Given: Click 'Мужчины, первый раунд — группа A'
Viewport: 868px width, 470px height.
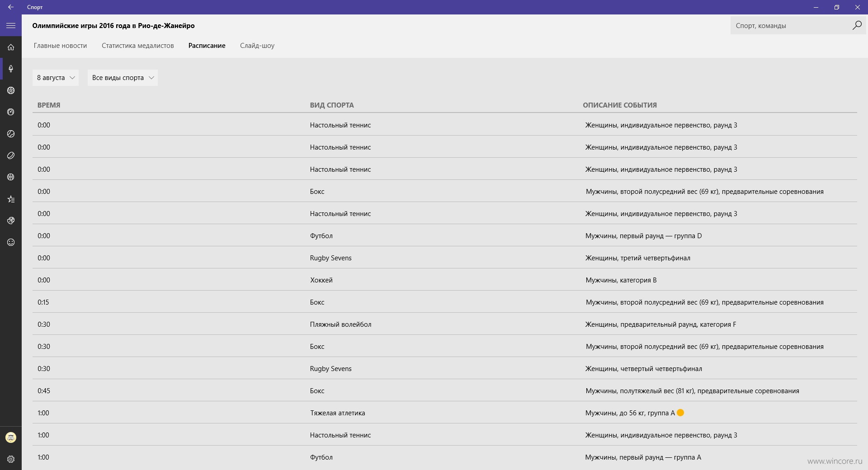Looking at the screenshot, I should click(643, 457).
